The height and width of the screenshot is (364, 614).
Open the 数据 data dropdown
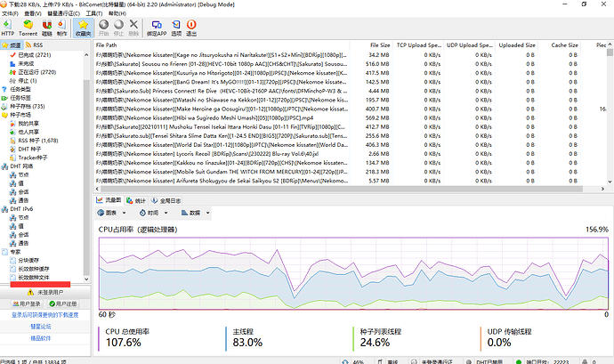(x=195, y=213)
